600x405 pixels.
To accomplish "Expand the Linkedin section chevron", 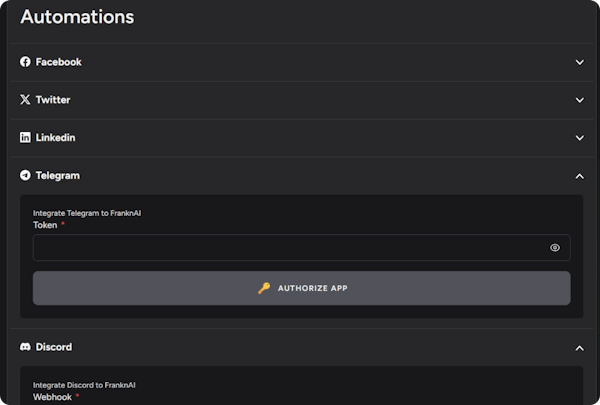I will [x=579, y=138].
